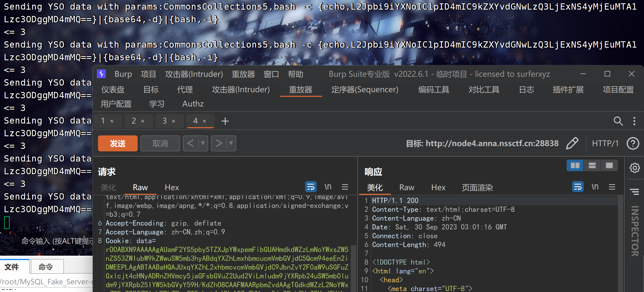Open the 帮助 menu

pos(296,74)
